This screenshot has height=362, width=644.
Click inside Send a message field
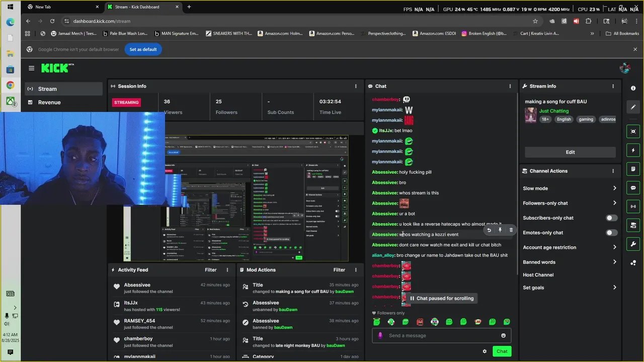pyautogui.click(x=442, y=335)
